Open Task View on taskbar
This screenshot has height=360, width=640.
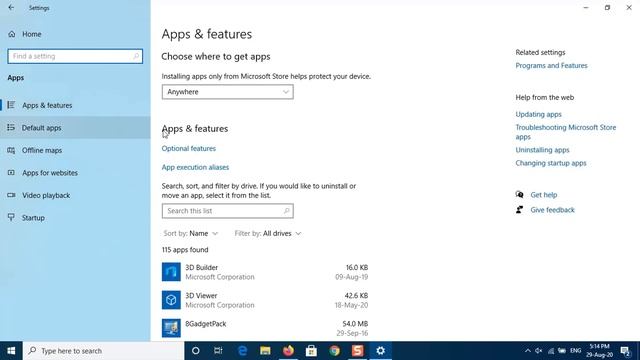[218, 351]
